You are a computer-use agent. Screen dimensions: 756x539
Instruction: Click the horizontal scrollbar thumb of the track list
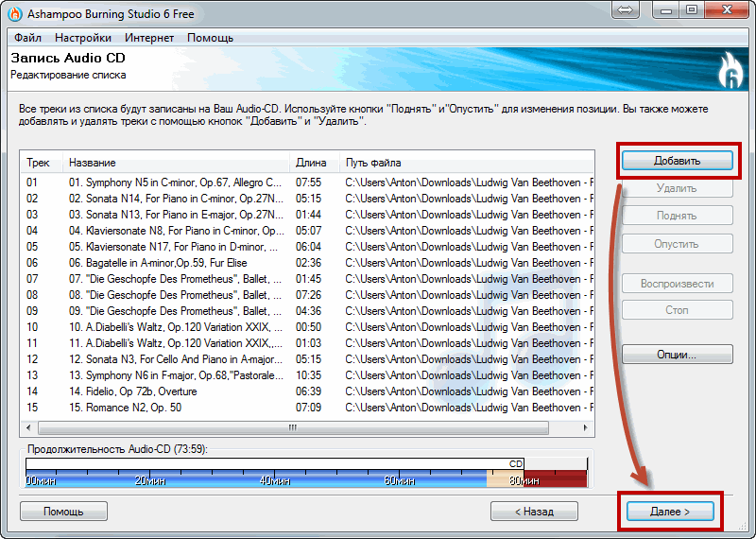[x=293, y=427]
